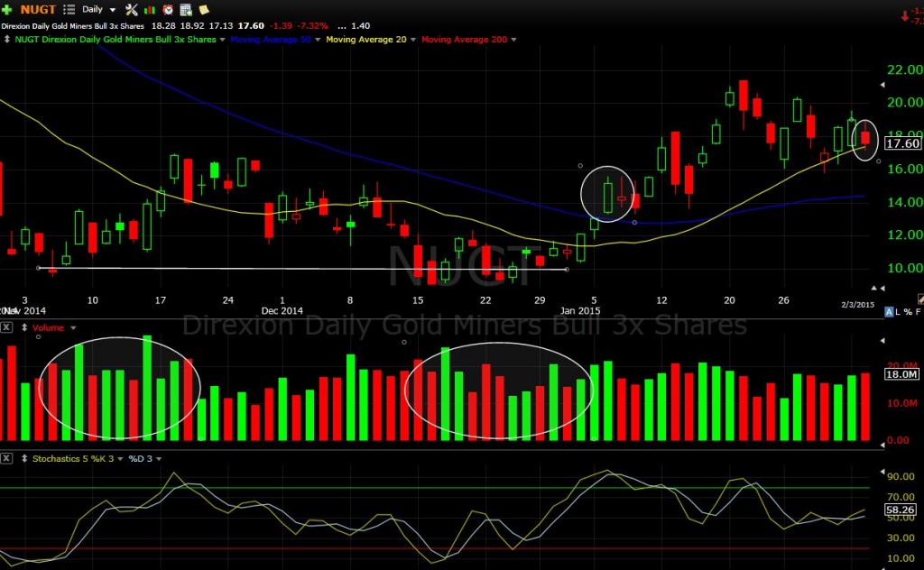Open the yellow sticky note icon
The height and width of the screenshot is (570, 924).
click(204, 9)
